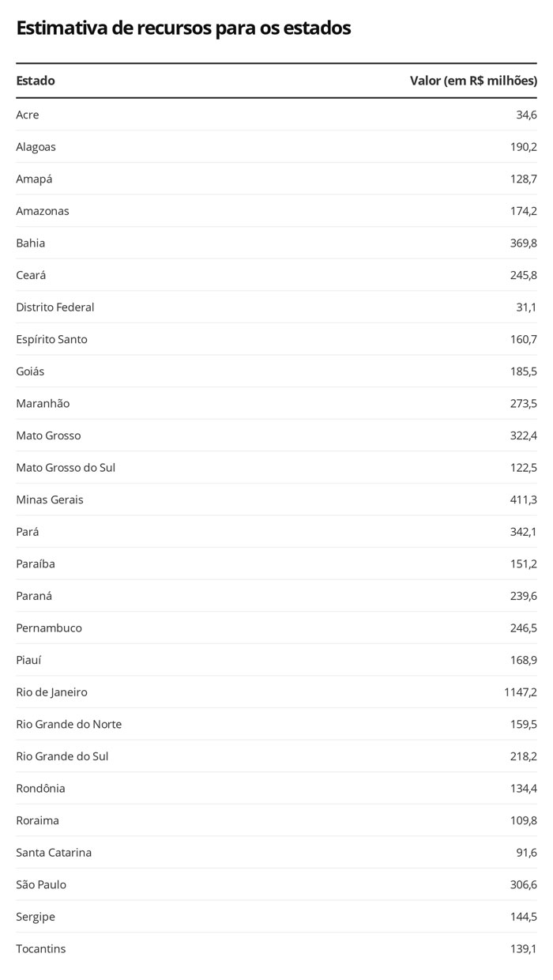The height and width of the screenshot is (980, 553).
Task: Select the Acre row
Action: click(276, 115)
